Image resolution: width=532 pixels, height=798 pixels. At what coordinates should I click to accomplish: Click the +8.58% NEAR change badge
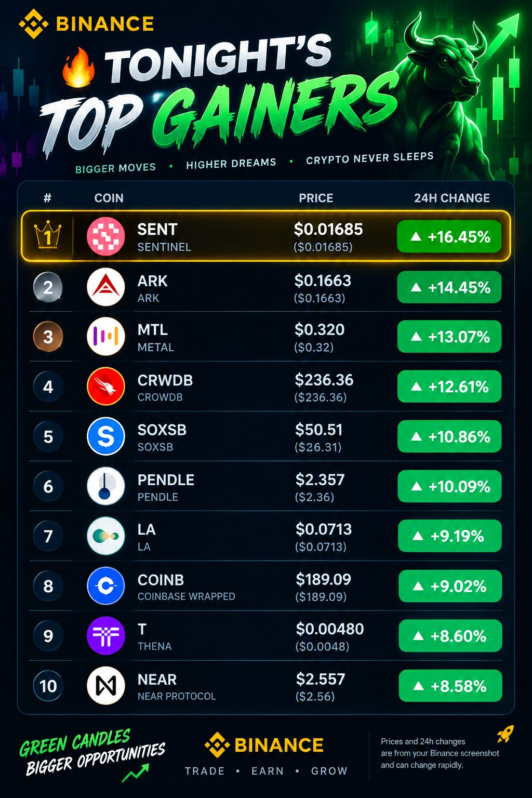[450, 686]
